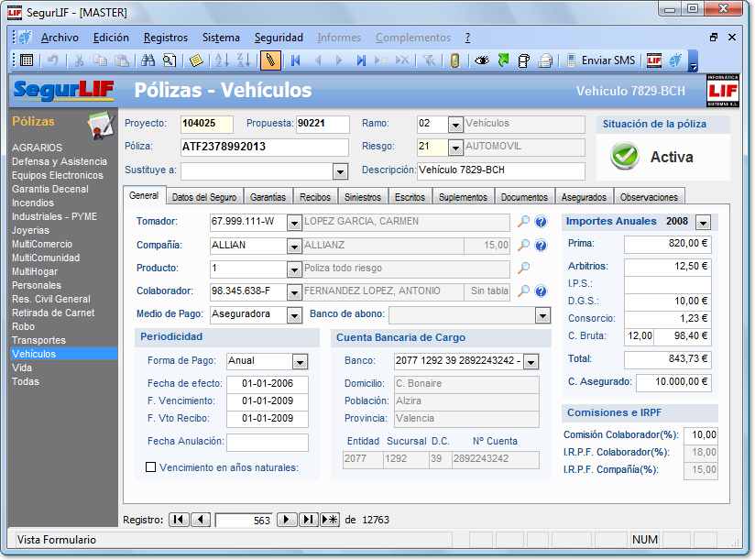This screenshot has width=755, height=560.
Task: Click the binoculars search icon in toolbar
Action: 148,60
